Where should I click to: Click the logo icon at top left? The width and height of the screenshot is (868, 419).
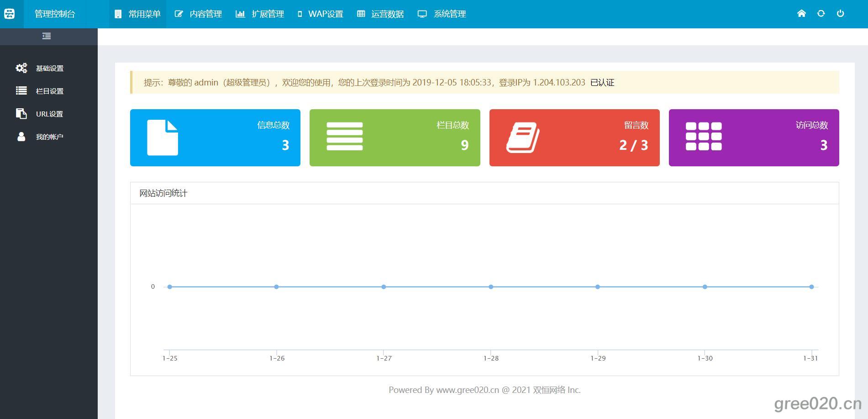pyautogui.click(x=10, y=14)
